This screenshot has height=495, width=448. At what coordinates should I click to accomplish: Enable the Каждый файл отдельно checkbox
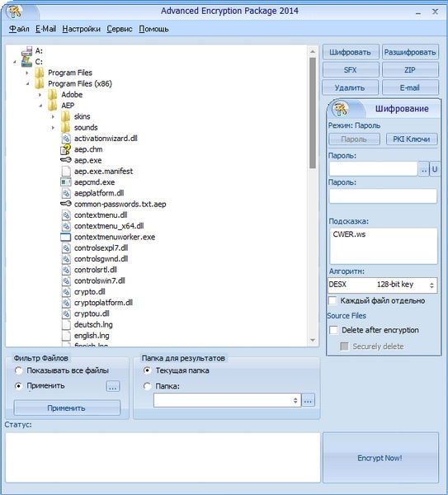click(x=332, y=300)
